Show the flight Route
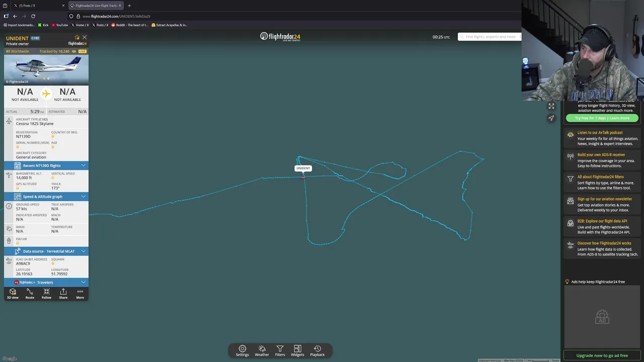The width and height of the screenshot is (644, 362). (30, 294)
